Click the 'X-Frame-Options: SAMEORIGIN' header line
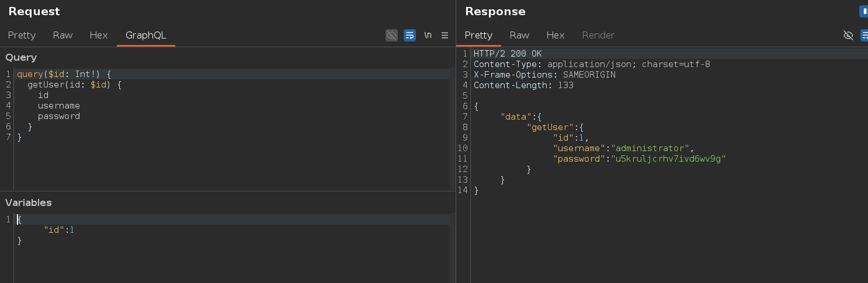This screenshot has width=868, height=283. point(544,75)
